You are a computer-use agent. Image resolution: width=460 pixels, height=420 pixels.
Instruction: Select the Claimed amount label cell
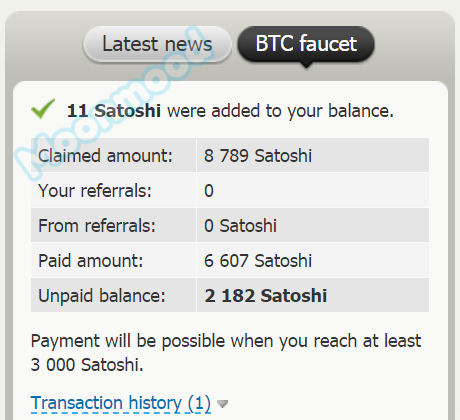click(x=113, y=155)
